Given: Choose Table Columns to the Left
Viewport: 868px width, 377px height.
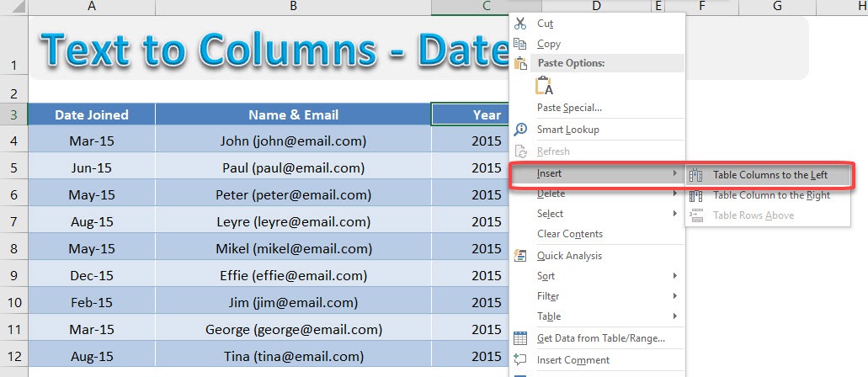Looking at the screenshot, I should pyautogui.click(x=769, y=175).
